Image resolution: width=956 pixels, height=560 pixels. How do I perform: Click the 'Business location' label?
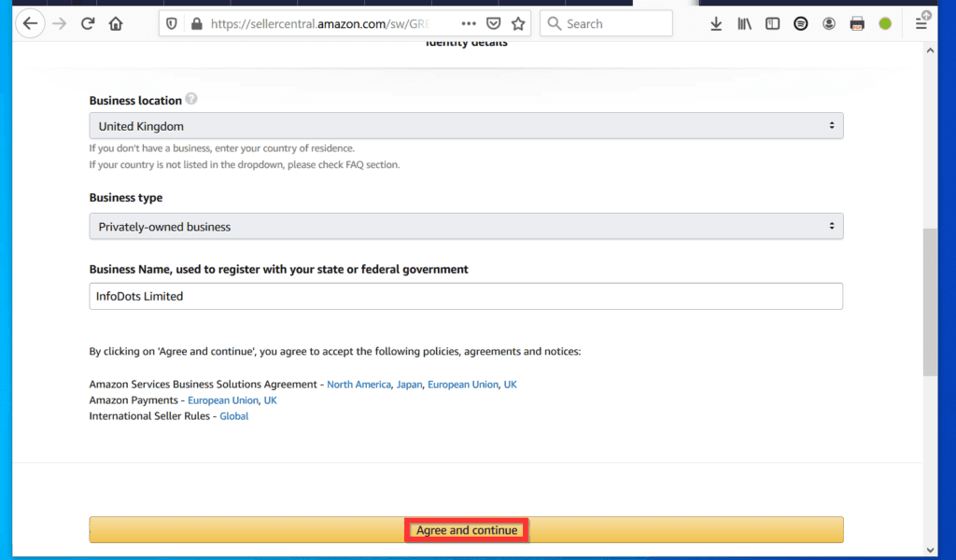[135, 101]
